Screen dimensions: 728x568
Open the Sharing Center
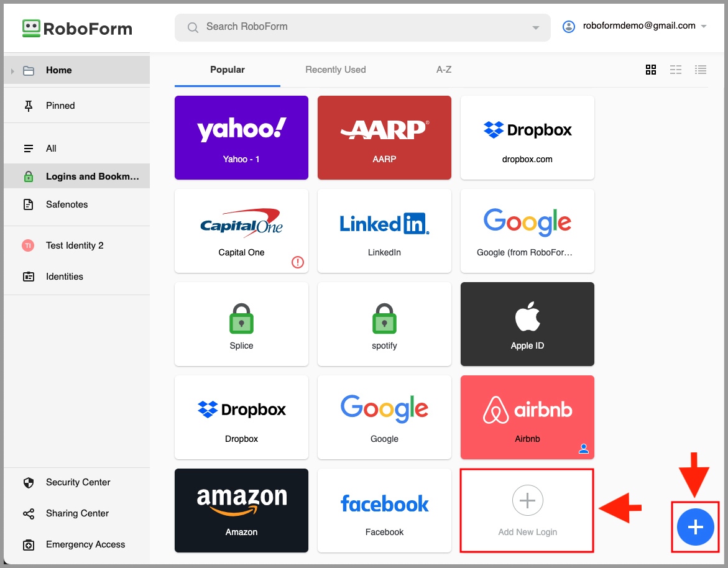click(78, 513)
